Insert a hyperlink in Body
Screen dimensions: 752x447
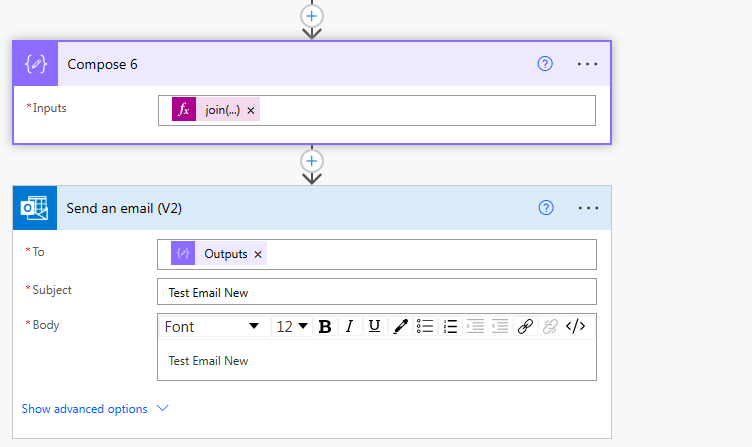(x=525, y=327)
